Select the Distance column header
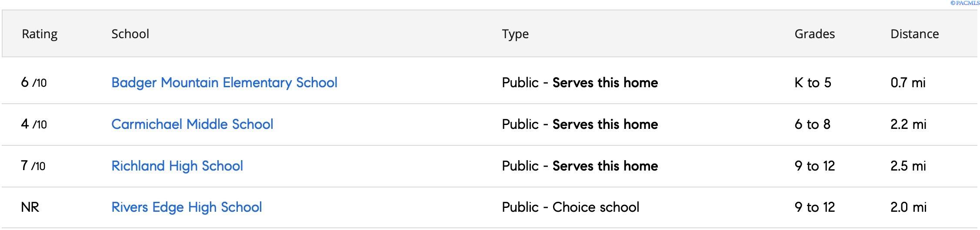Screen dimensions: 980x230 pos(914,34)
